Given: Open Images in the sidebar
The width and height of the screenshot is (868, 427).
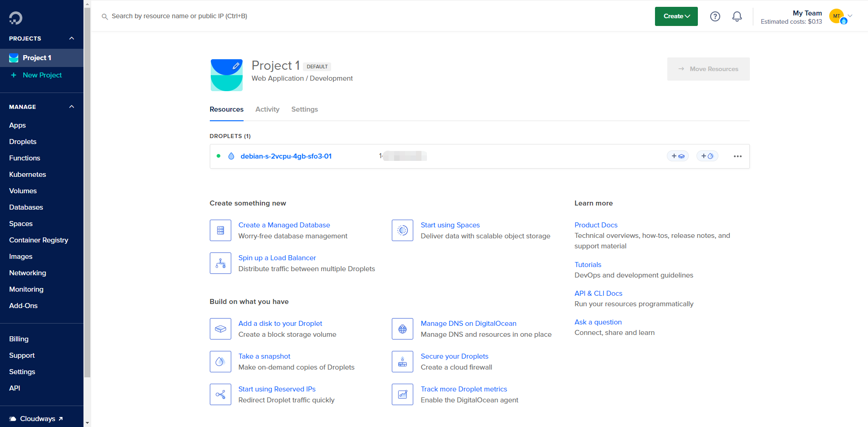Looking at the screenshot, I should pyautogui.click(x=21, y=257).
